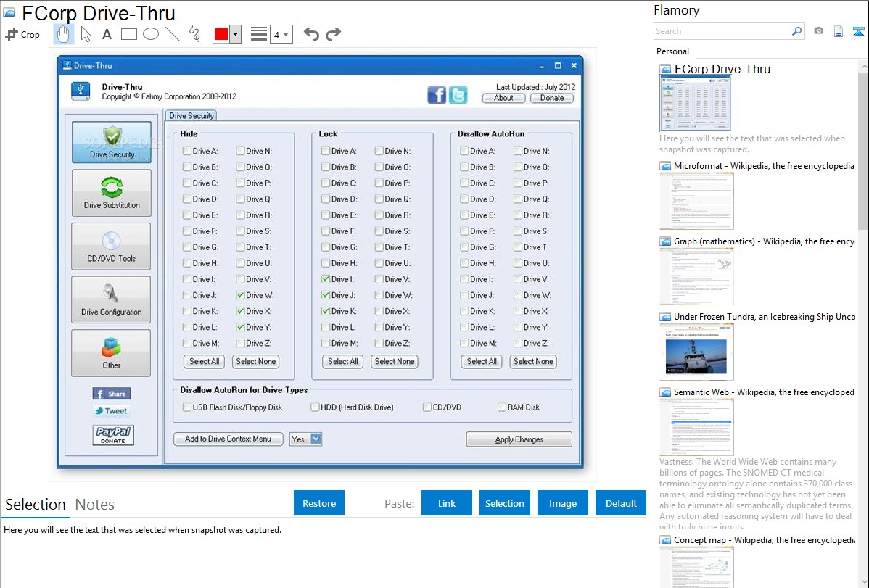Open the Other section

112,353
